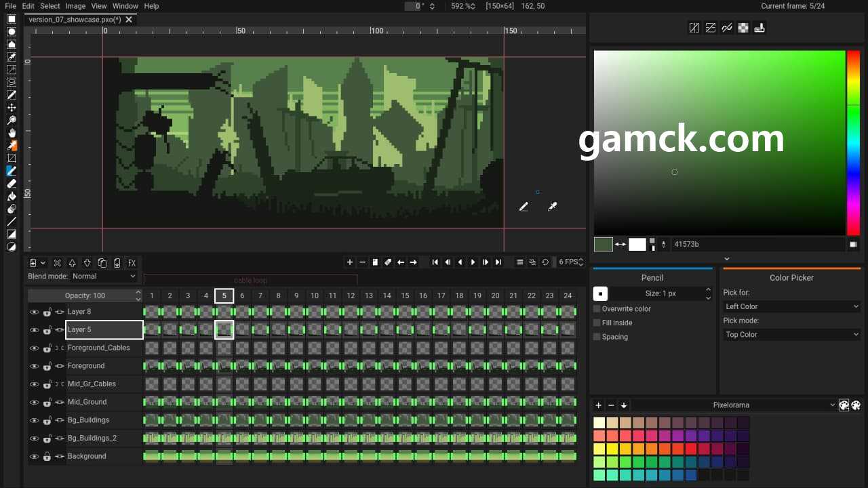The width and height of the screenshot is (868, 488).
Task: Select the Layer 8 name button
Action: coord(104,312)
